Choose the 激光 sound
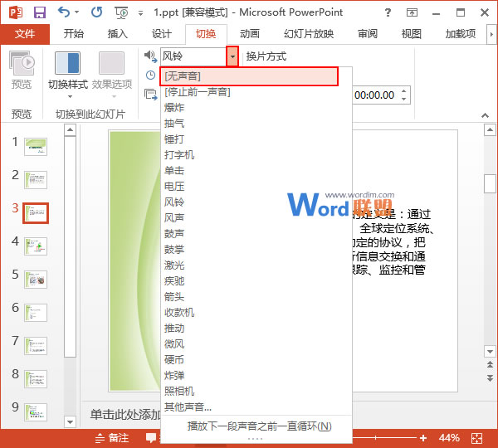Viewport: 498px width, 448px height. point(256,265)
